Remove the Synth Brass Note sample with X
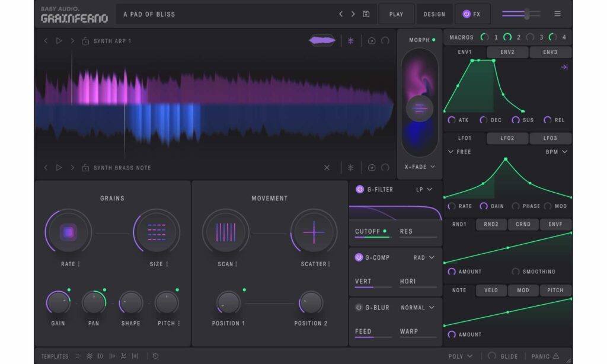The width and height of the screenshot is (607, 364). [327, 168]
